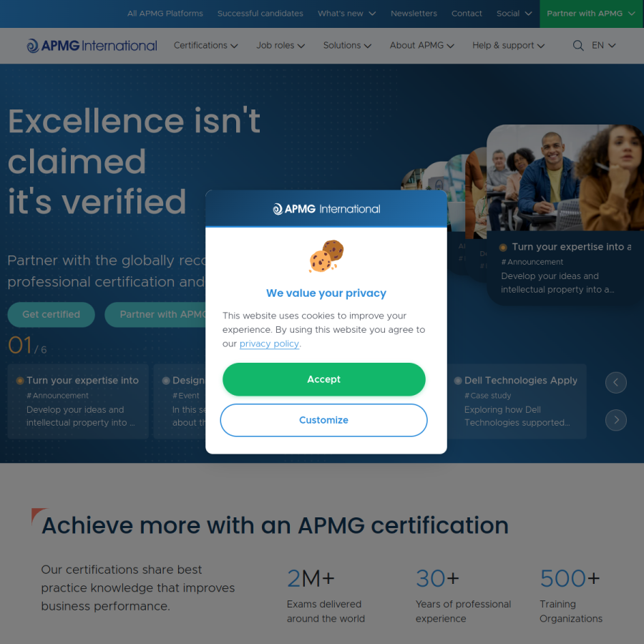Open the Contact page
This screenshot has height=644, width=644.
coord(467,14)
